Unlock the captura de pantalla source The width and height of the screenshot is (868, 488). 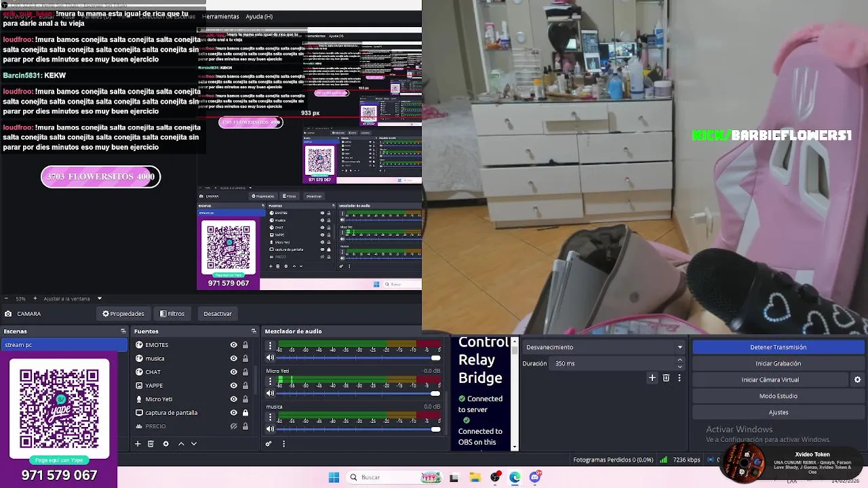click(245, 413)
